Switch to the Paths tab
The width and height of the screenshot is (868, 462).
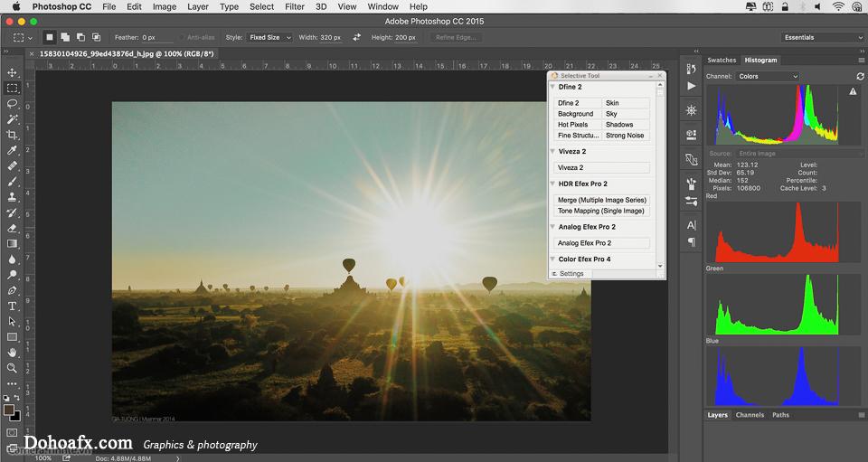click(x=780, y=414)
